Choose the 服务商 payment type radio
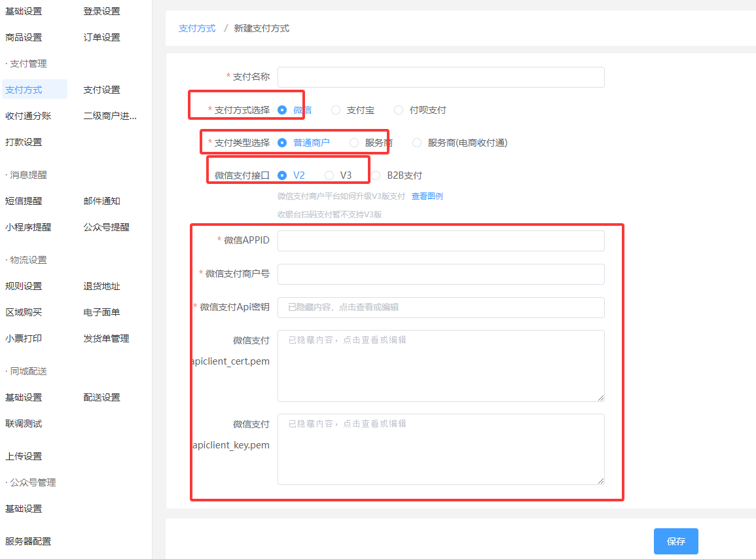 click(x=354, y=143)
